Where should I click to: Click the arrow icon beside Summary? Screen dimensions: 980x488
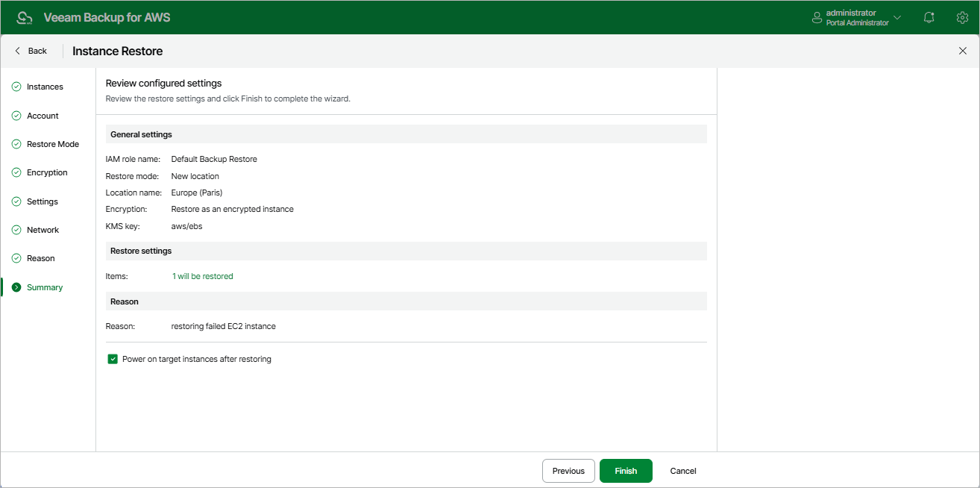pyautogui.click(x=16, y=287)
